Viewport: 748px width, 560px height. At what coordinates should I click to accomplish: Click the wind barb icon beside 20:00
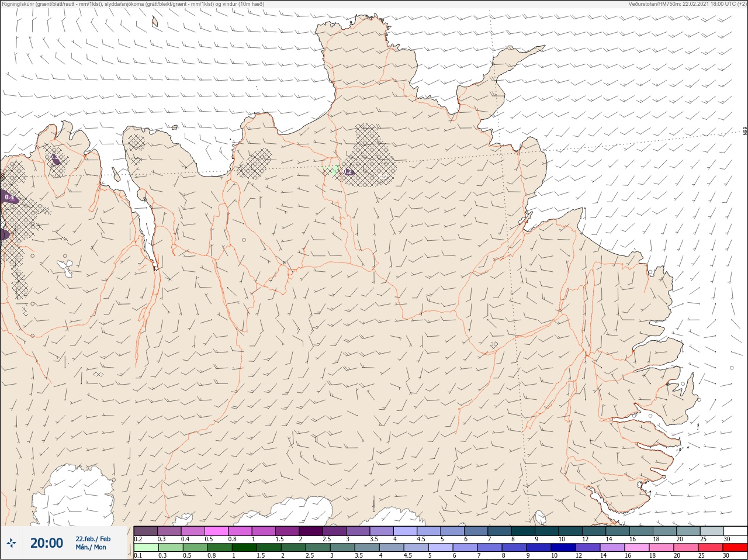11,543
